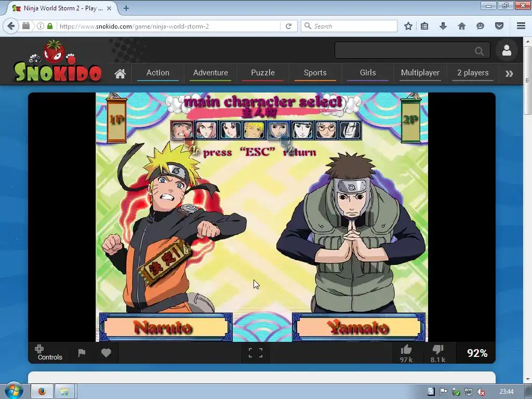Open the bookmarks list icon
This screenshot has height=399, width=532.
coord(424,26)
